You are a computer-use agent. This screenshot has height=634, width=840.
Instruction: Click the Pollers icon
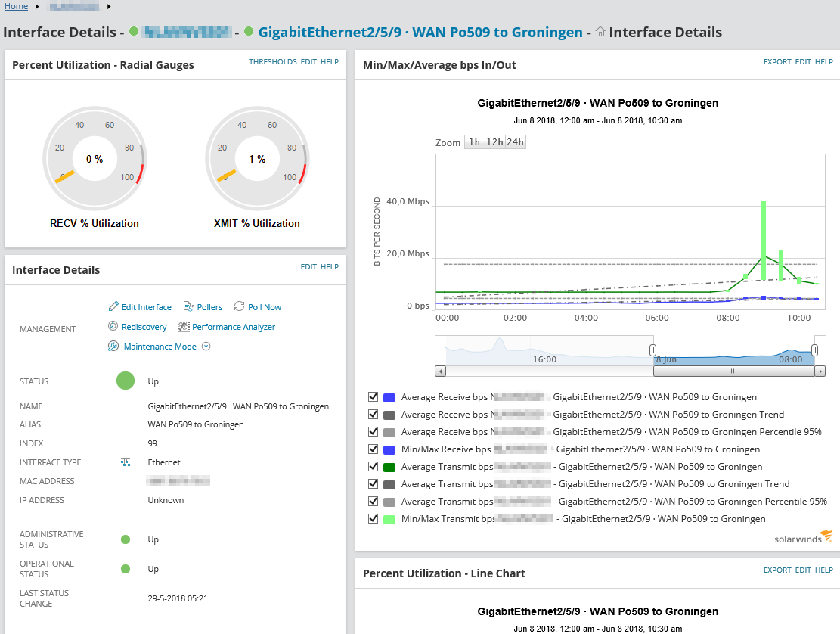189,306
